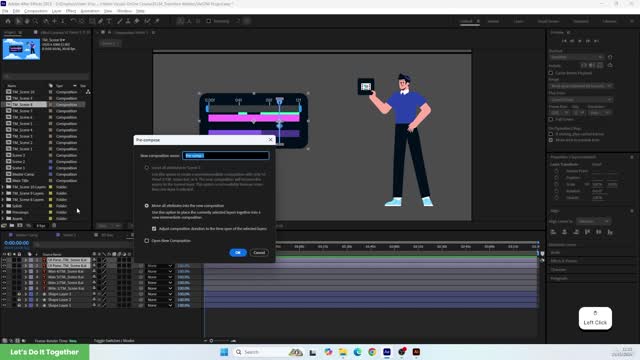Select 'Leave all attributes' radio option
The height and width of the screenshot is (360, 640).
pos(147,168)
